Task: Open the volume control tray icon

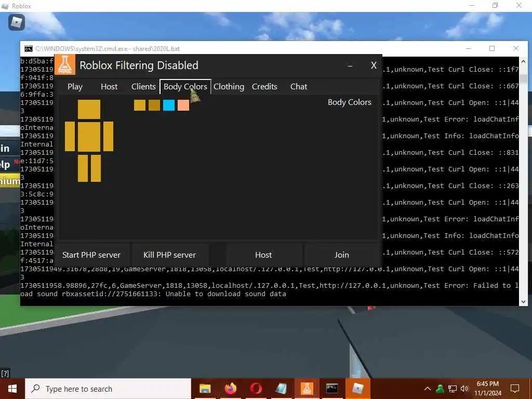Action: click(464, 389)
